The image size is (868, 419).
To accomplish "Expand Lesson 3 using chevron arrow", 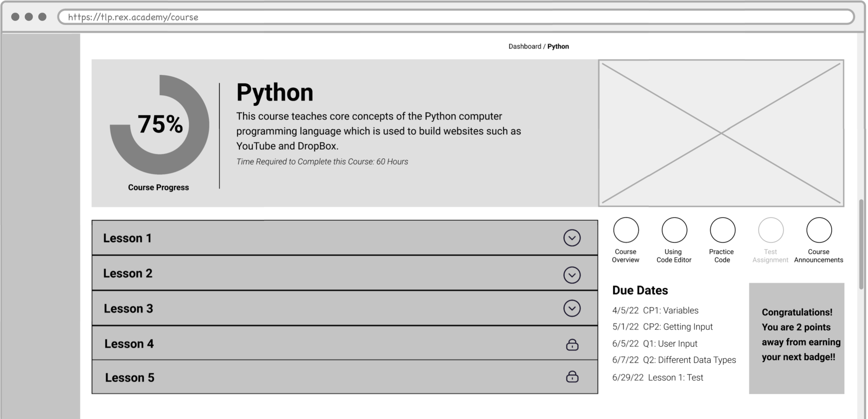I will point(572,308).
